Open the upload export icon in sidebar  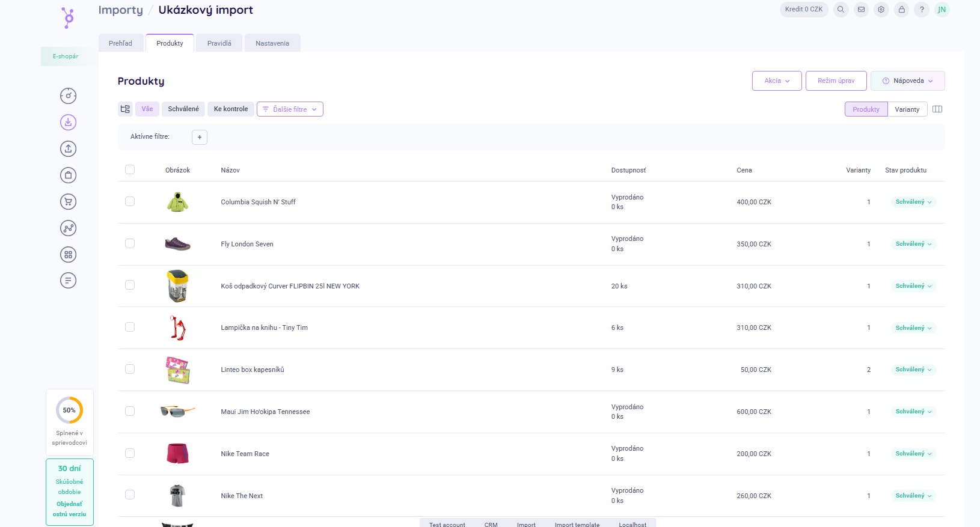pyautogui.click(x=69, y=149)
